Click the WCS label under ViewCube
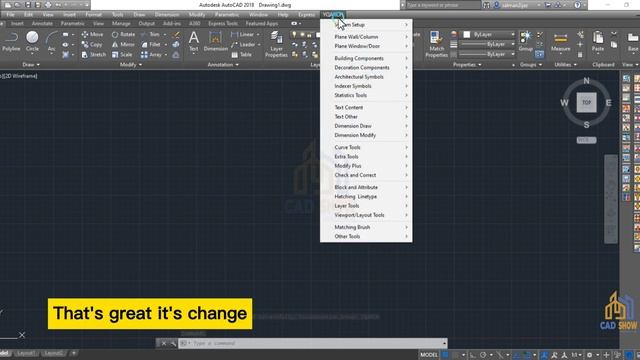This screenshot has width=640, height=360. (x=587, y=140)
